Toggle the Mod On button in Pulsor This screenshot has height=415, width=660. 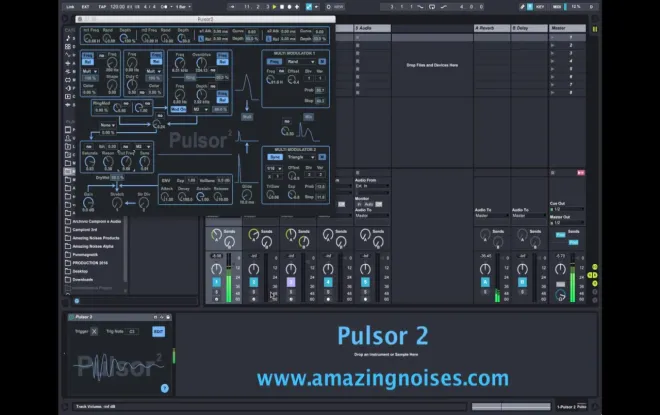click(178, 109)
